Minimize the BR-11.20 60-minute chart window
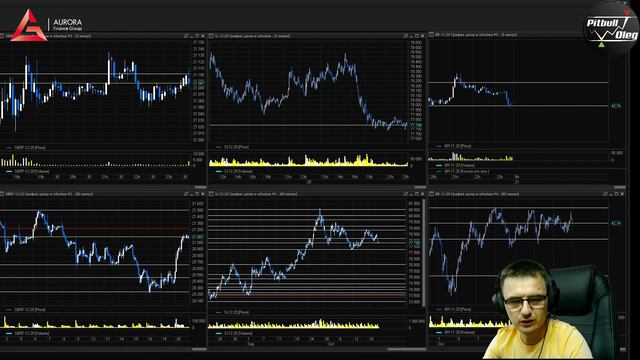This screenshot has width=640, height=360. click(x=611, y=195)
